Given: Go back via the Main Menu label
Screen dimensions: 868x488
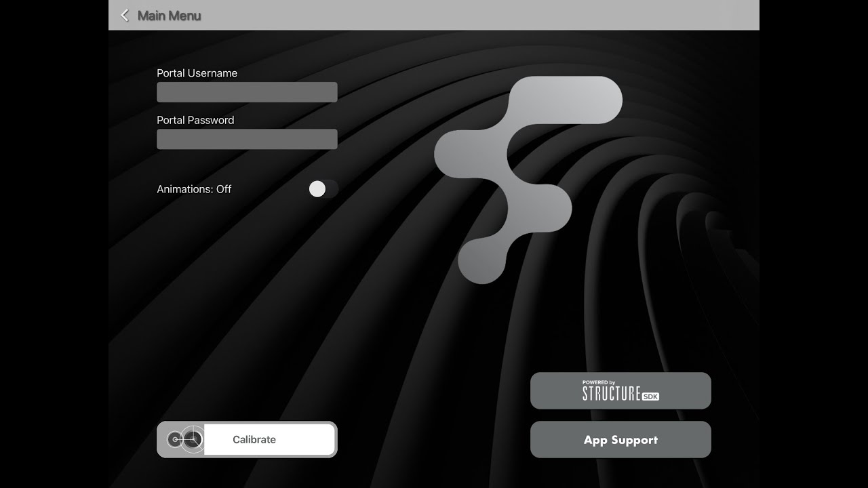Looking at the screenshot, I should coord(170,15).
